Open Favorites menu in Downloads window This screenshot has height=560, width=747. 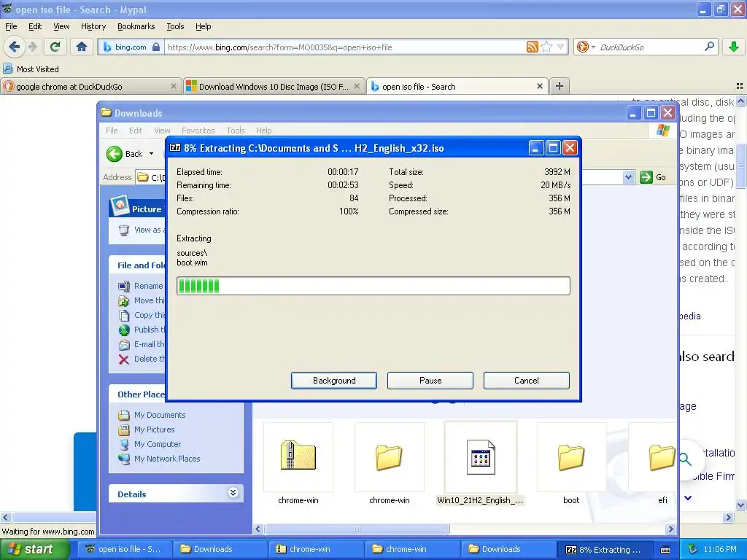198,131
